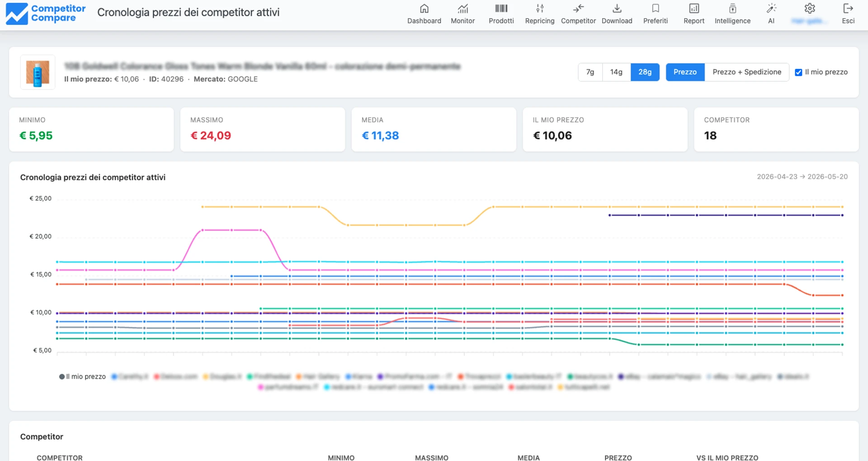Select the 7g time range
This screenshot has height=461, width=868.
(x=590, y=72)
